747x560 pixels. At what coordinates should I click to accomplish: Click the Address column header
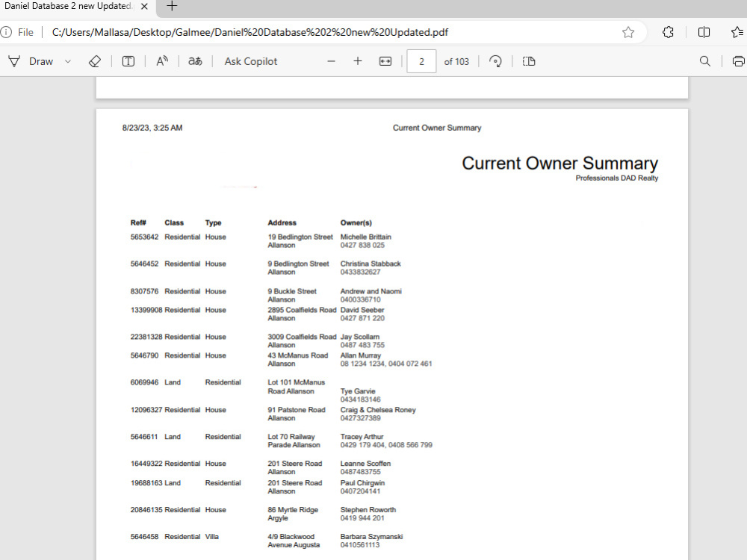point(282,223)
